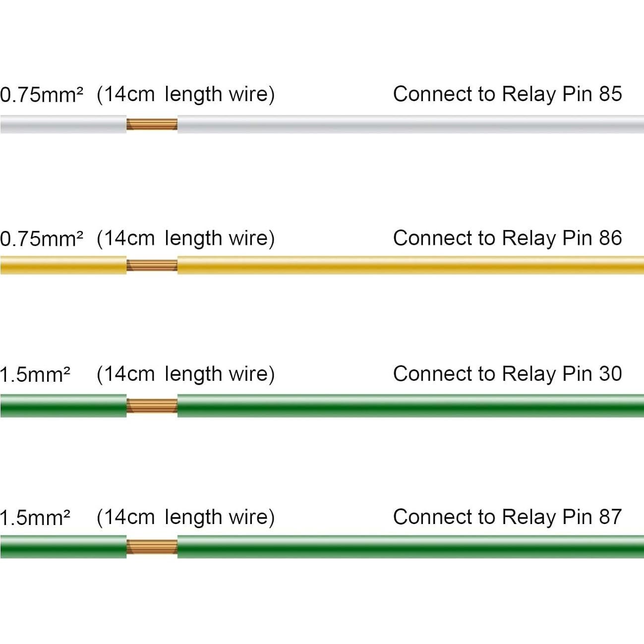644x644 pixels.
Task: Select the 'Connect to Relay Pin 86' text
Action: click(507, 238)
